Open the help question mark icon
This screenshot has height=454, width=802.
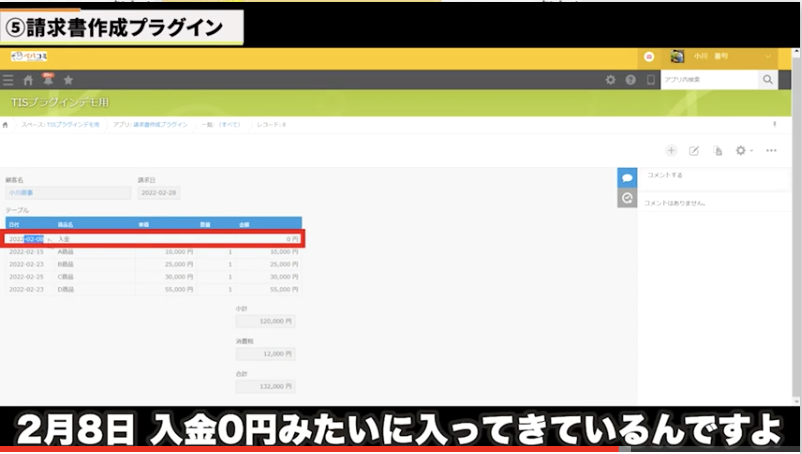[631, 80]
